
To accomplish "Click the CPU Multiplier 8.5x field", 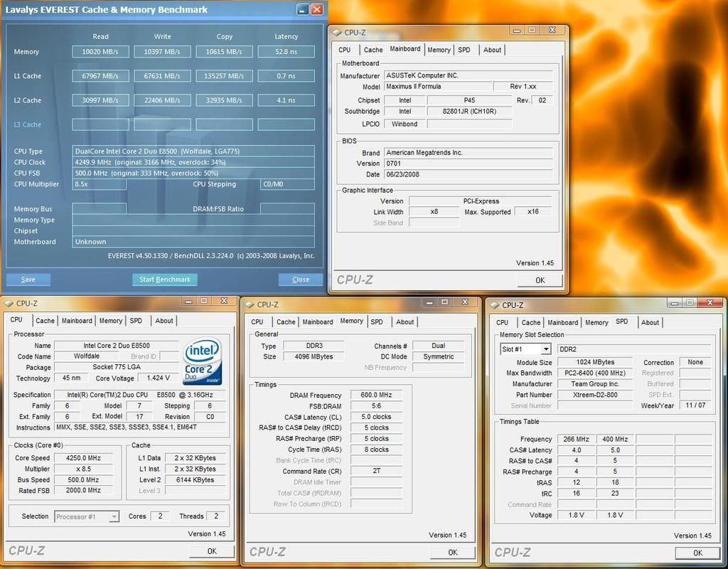I will (100, 184).
